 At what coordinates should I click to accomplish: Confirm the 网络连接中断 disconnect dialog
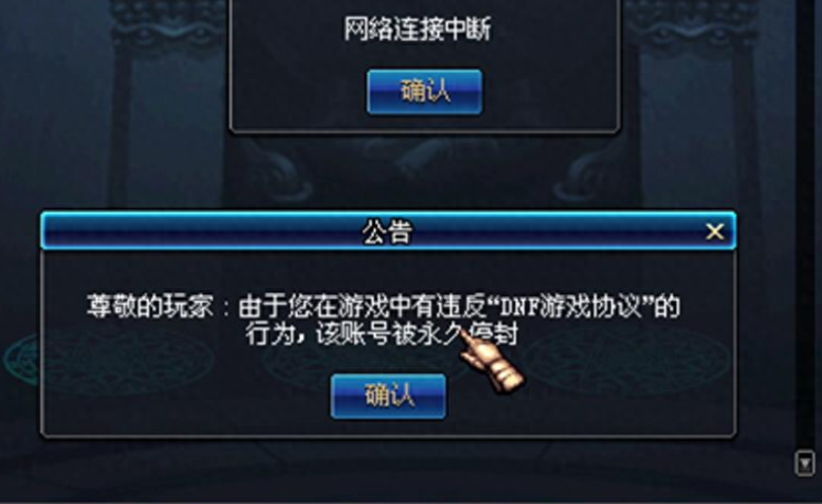(424, 92)
